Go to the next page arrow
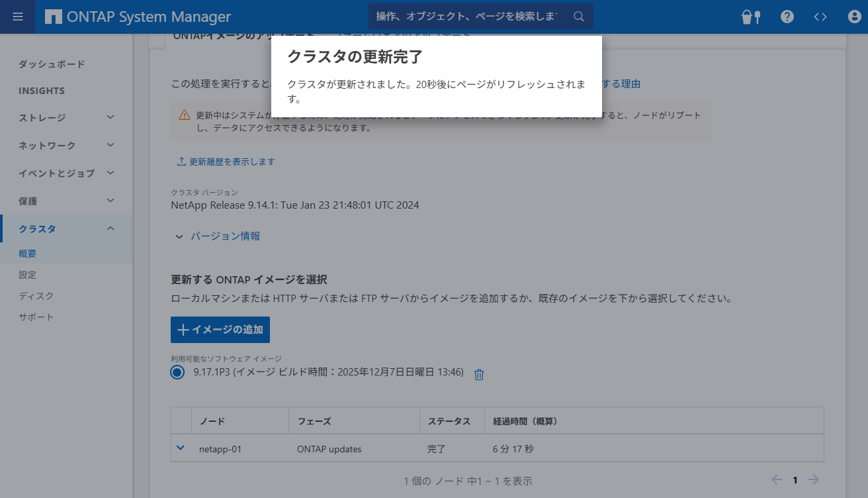The height and width of the screenshot is (498, 868). pyautogui.click(x=814, y=480)
